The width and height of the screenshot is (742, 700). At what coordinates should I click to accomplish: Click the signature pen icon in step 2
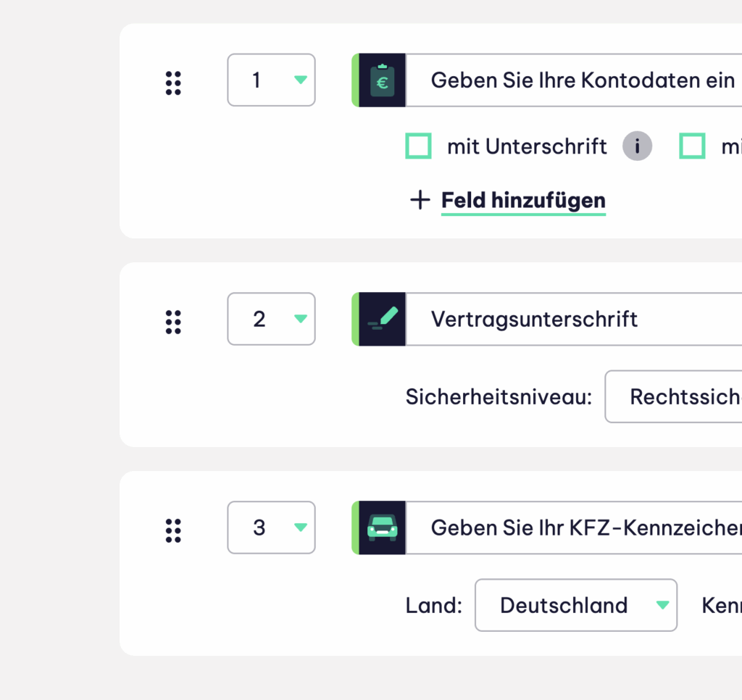pyautogui.click(x=383, y=319)
